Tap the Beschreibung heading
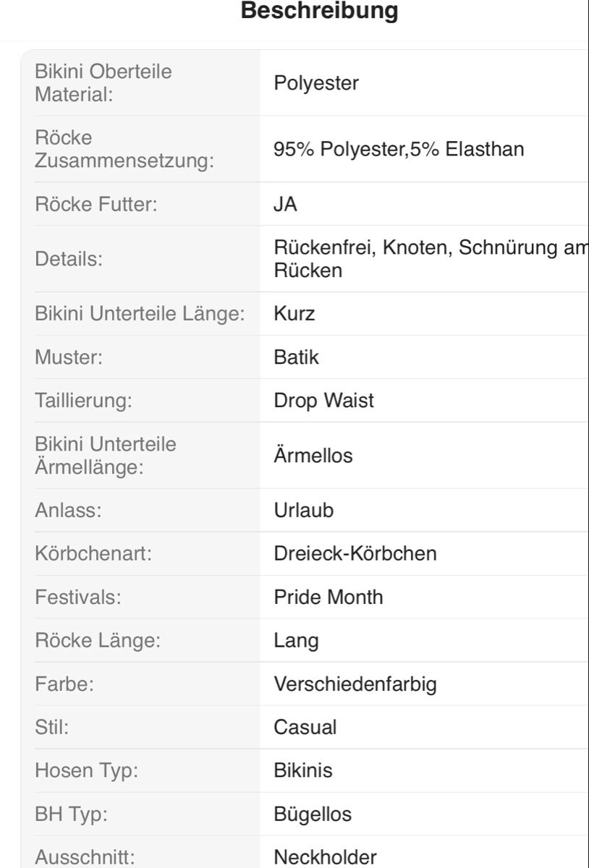 tap(318, 12)
